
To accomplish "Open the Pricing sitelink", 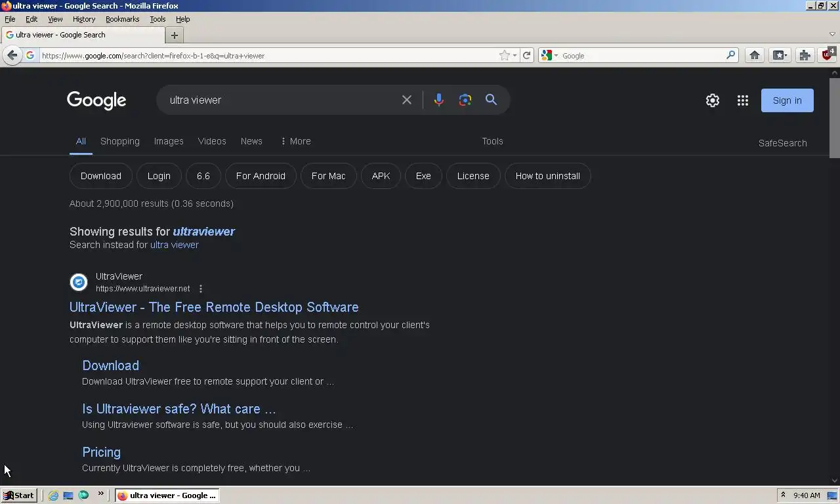I will point(101,452).
